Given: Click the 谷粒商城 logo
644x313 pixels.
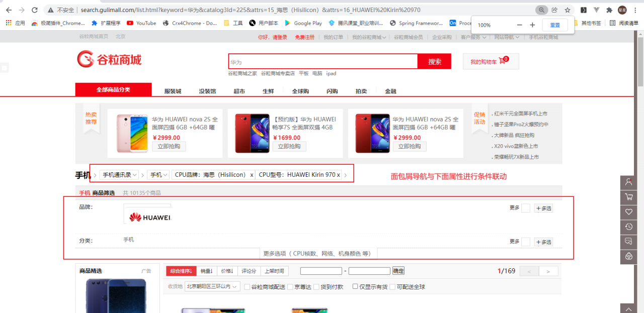Looking at the screenshot, I should (109, 60).
